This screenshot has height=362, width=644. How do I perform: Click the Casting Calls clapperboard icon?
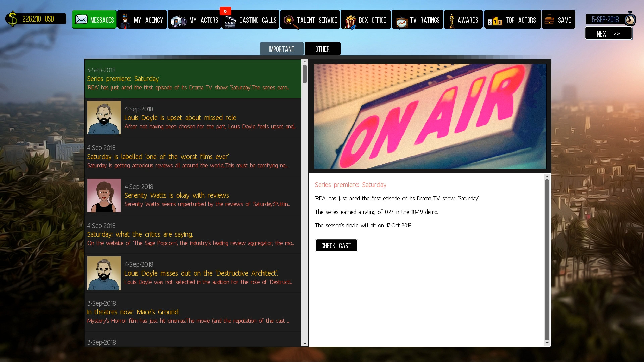[x=230, y=21]
